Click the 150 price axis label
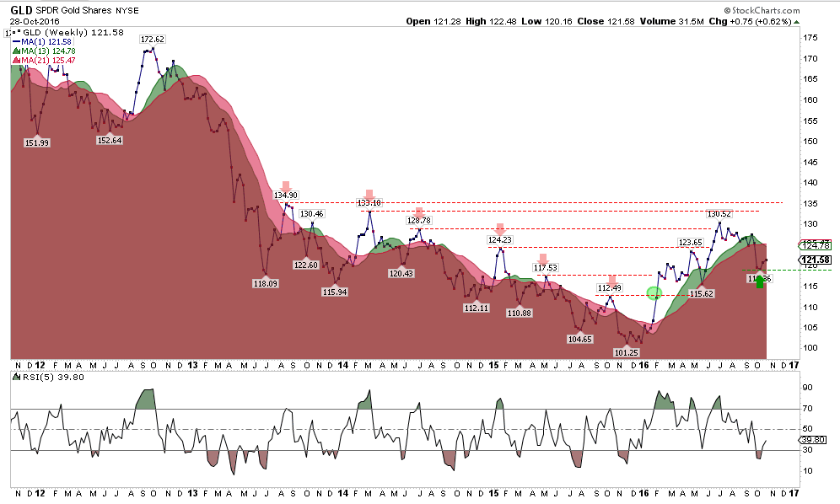 coord(810,142)
